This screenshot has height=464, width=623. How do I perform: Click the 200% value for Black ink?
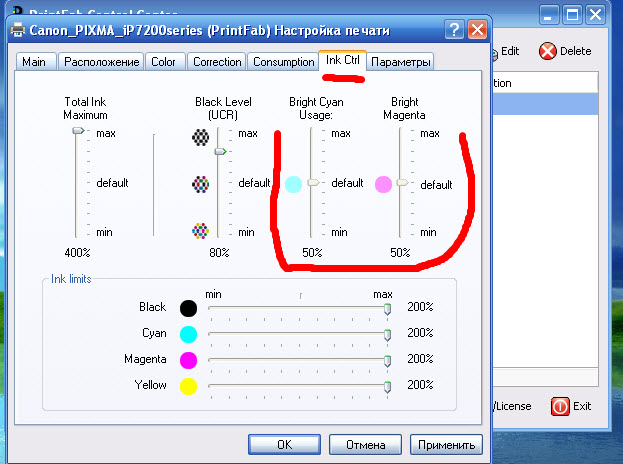point(420,307)
